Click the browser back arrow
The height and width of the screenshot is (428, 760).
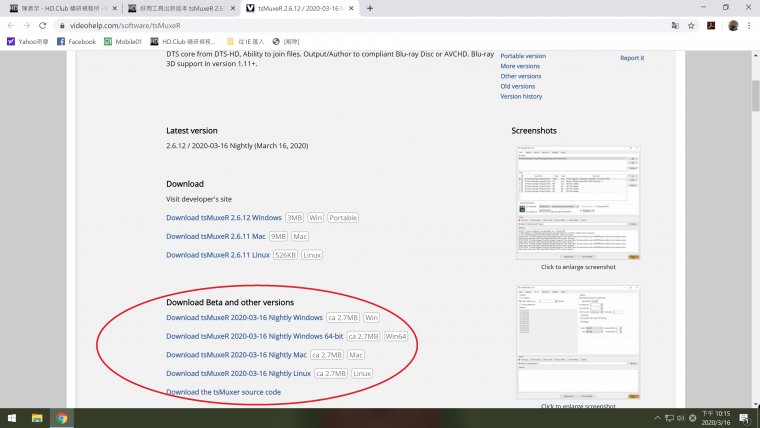pos(10,25)
